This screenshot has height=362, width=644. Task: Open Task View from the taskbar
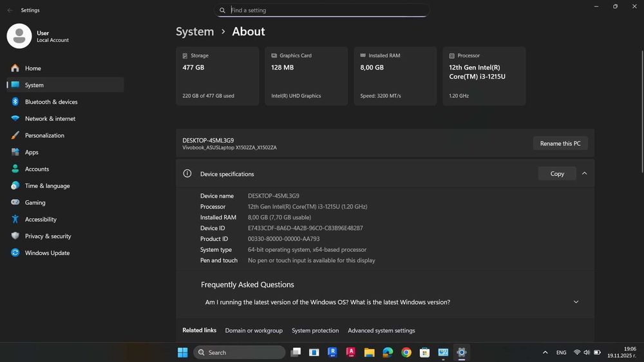(296, 352)
